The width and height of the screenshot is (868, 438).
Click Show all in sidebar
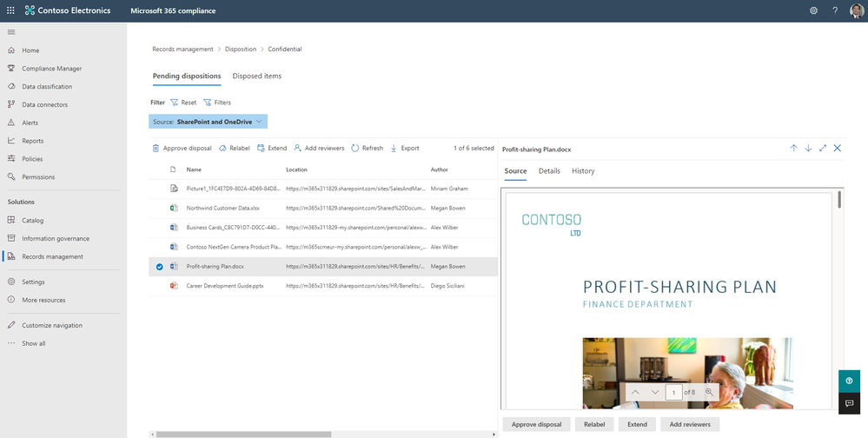34,343
